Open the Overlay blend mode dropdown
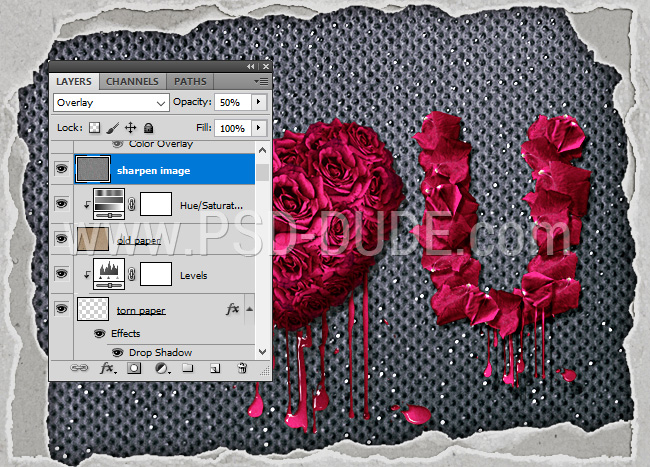Viewport: 650px width, 467px height. (x=111, y=102)
